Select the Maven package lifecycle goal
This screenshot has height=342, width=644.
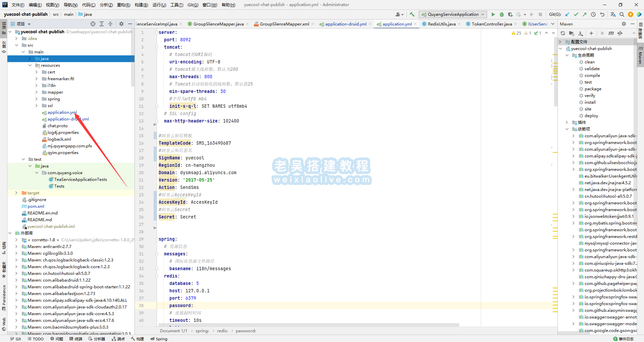coord(593,89)
